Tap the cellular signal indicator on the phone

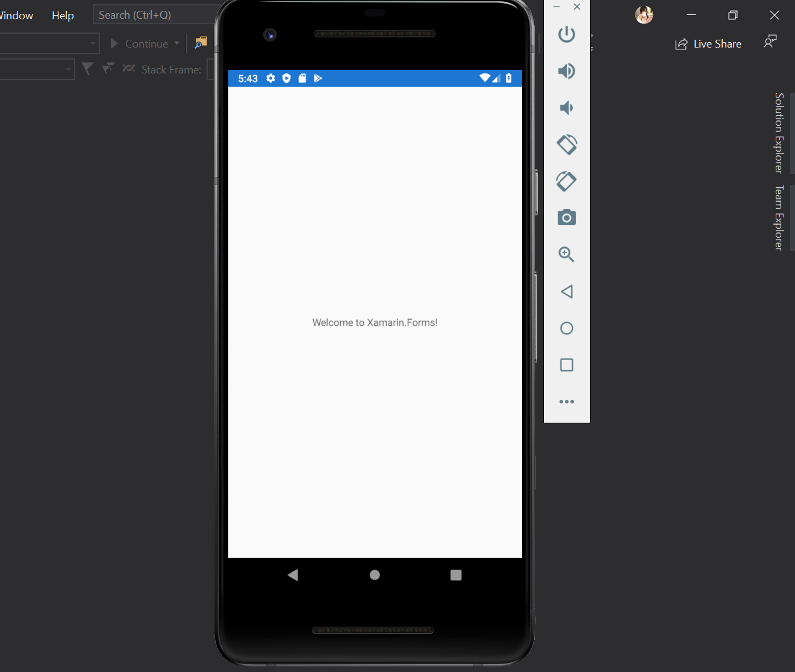tap(496, 78)
